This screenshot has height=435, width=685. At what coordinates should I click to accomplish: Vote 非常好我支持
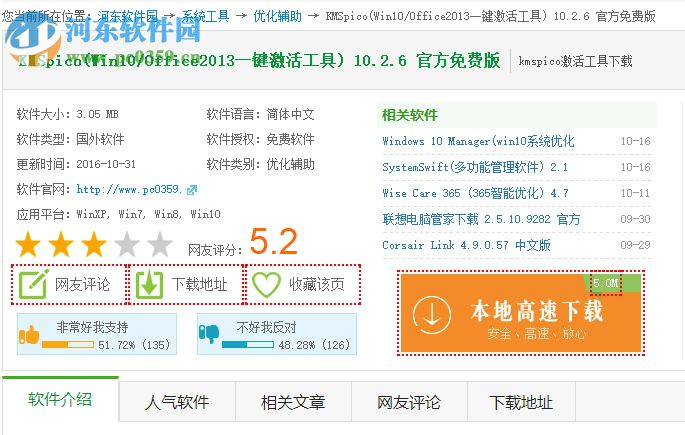tap(97, 334)
